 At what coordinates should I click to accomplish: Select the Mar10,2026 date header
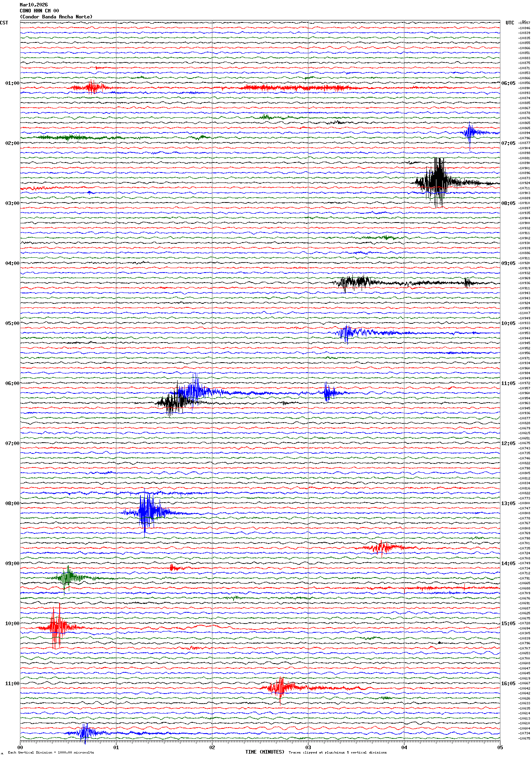pyautogui.click(x=34, y=5)
